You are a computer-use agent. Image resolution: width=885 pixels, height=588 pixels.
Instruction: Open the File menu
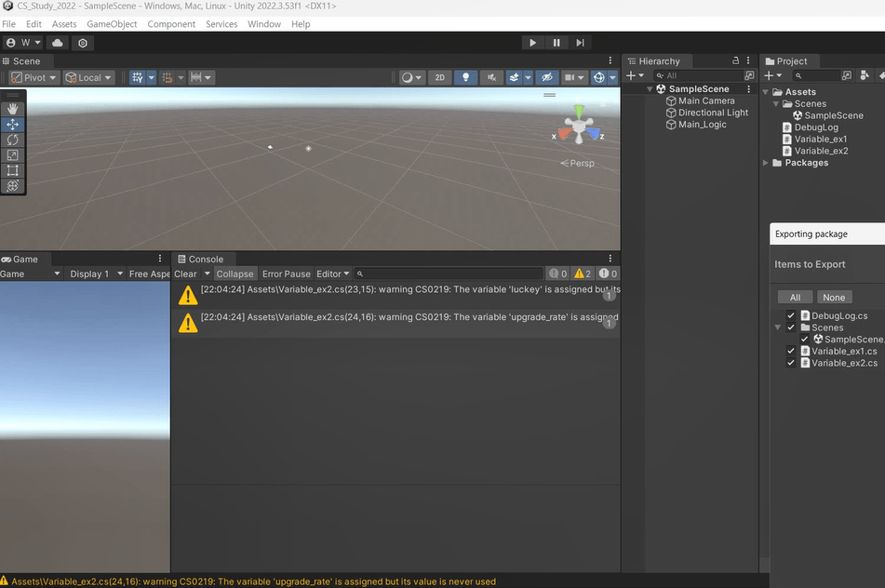tap(8, 24)
